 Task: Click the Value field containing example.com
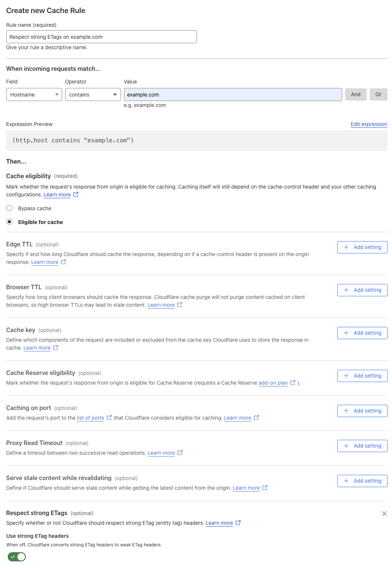pos(233,95)
